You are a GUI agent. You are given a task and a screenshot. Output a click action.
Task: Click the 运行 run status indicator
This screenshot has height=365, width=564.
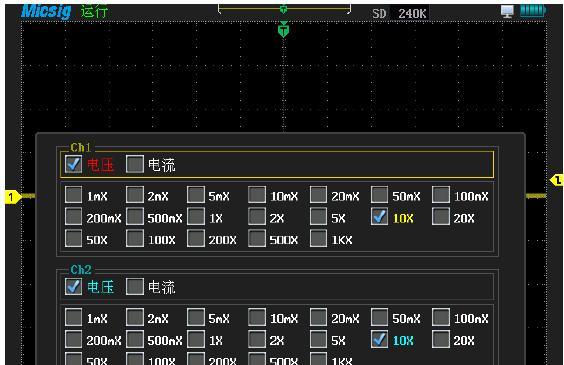(x=94, y=12)
